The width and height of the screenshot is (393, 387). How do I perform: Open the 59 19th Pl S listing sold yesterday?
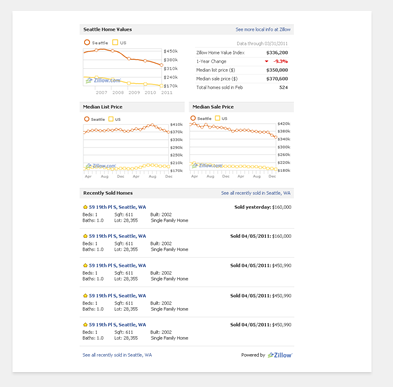117,207
